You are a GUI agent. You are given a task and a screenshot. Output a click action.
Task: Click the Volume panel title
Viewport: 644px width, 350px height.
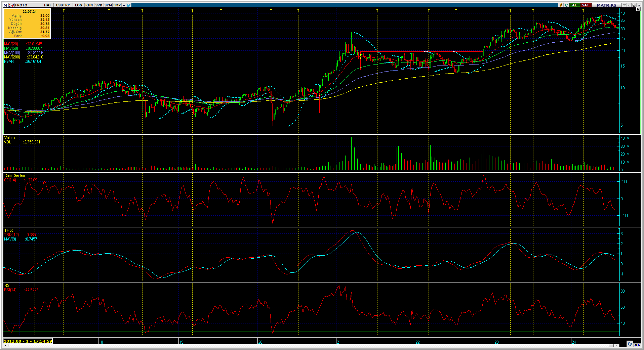(x=10, y=138)
